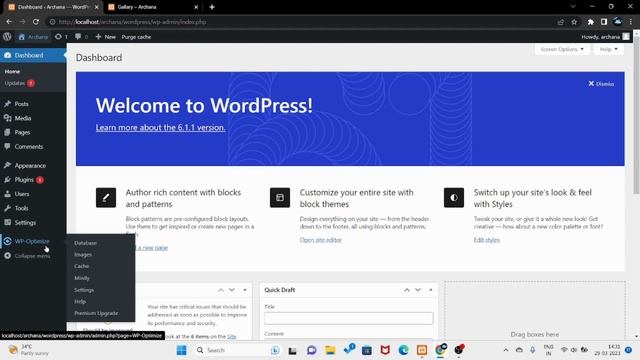Toggle the Site Health panel
The image size is (640, 360).
pos(244,290)
